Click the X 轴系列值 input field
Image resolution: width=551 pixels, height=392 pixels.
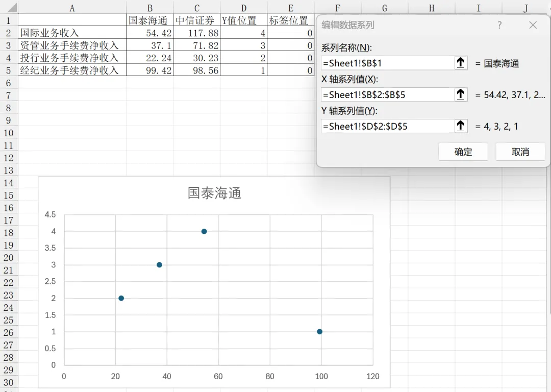tap(388, 94)
